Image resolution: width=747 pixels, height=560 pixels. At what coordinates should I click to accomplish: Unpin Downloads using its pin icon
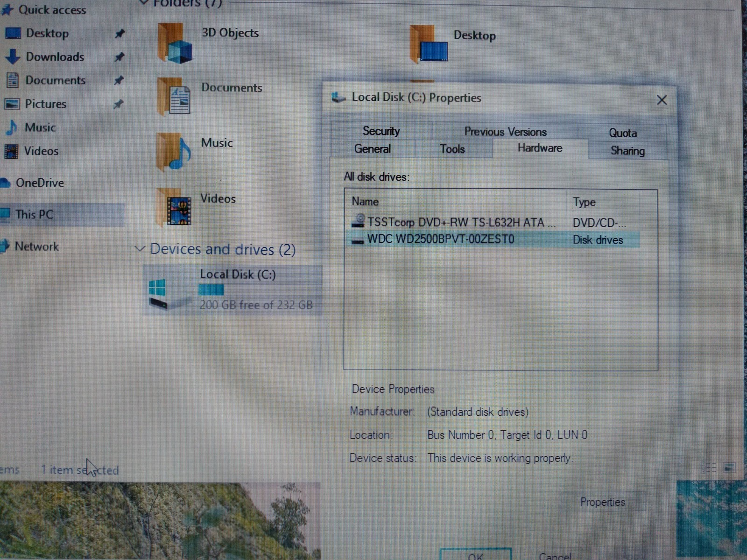pyautogui.click(x=119, y=57)
